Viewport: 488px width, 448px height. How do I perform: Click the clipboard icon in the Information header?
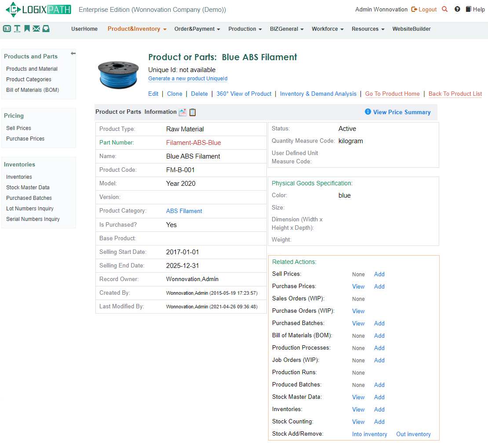tap(193, 112)
